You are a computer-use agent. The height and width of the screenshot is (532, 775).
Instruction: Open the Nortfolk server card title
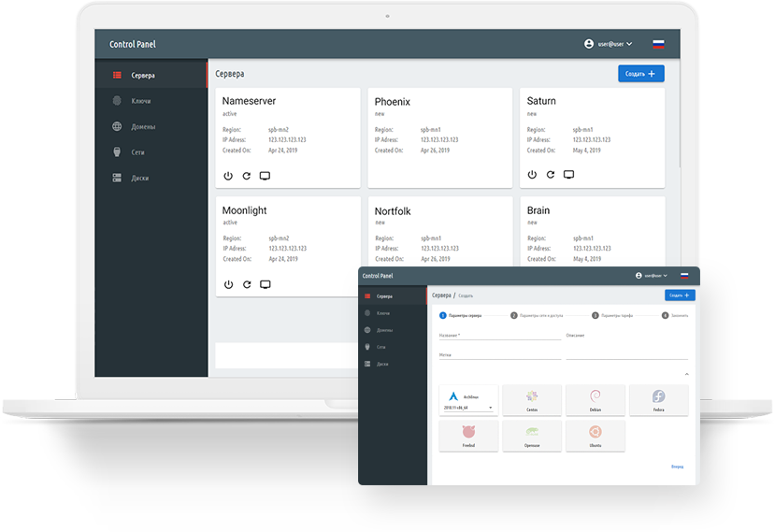click(x=393, y=211)
